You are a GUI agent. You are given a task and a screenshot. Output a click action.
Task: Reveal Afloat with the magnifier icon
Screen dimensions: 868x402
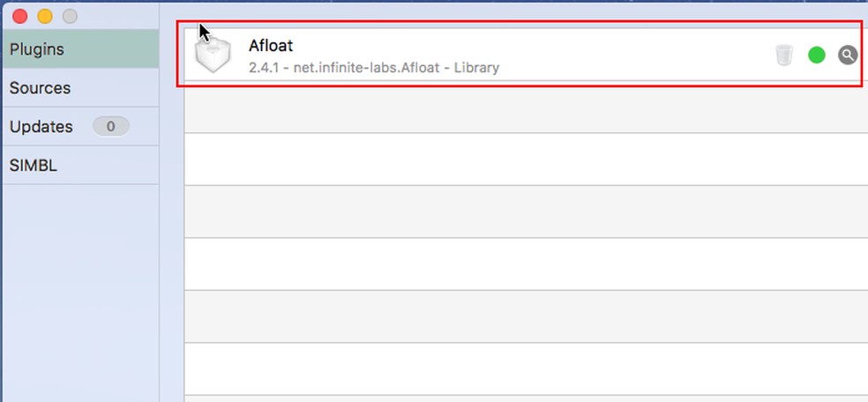(848, 56)
